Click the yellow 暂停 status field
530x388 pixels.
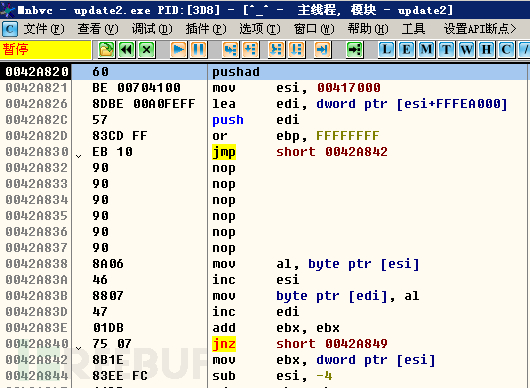coord(46,50)
